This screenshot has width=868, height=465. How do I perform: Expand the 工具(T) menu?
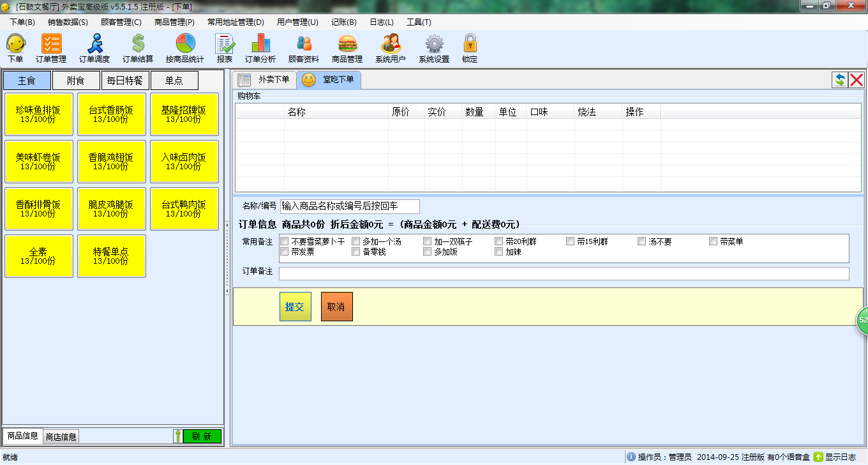click(419, 22)
